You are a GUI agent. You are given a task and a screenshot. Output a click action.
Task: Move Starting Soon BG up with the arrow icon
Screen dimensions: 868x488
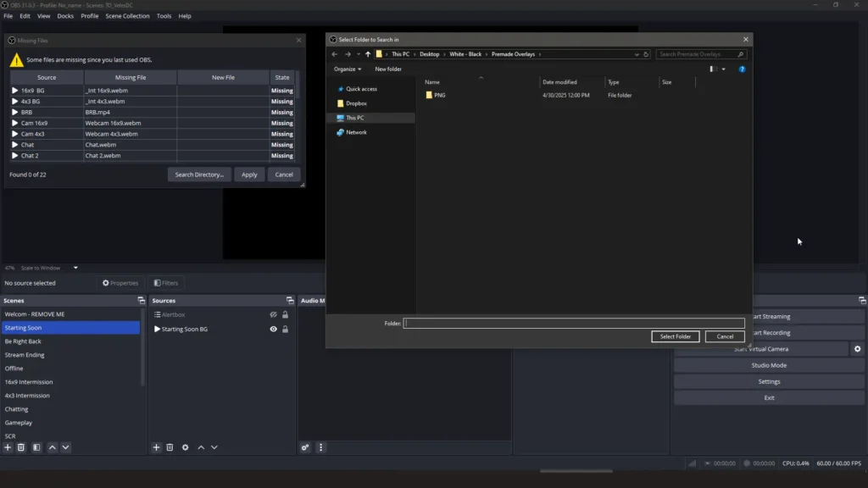[x=200, y=447]
